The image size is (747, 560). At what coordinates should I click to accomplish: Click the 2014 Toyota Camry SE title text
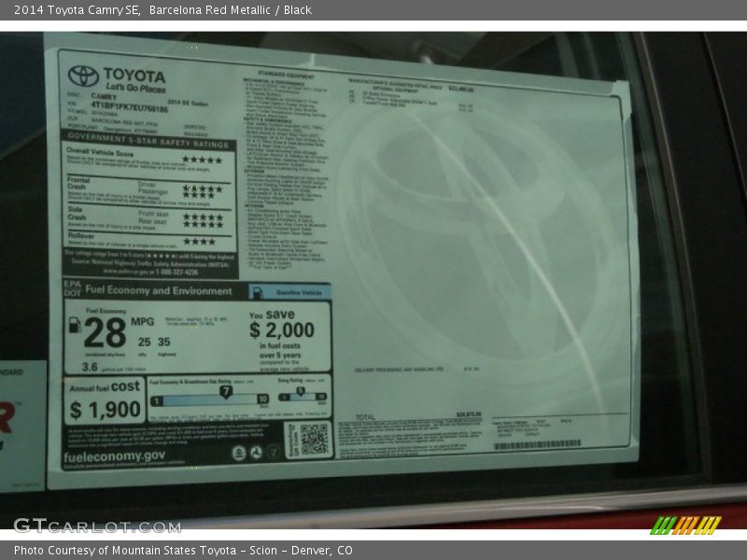point(74,10)
